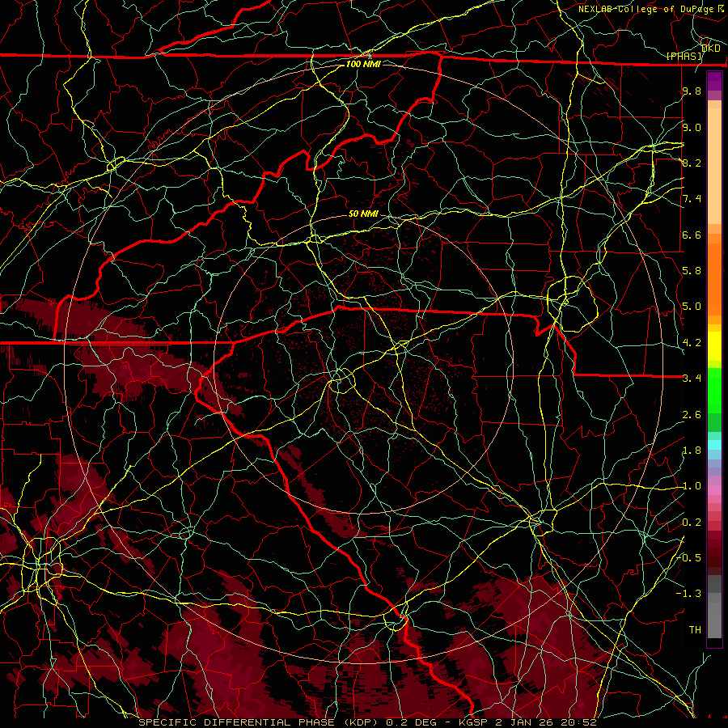Click the 2.6 value on the scale
This screenshot has width=728, height=728.
(692, 414)
